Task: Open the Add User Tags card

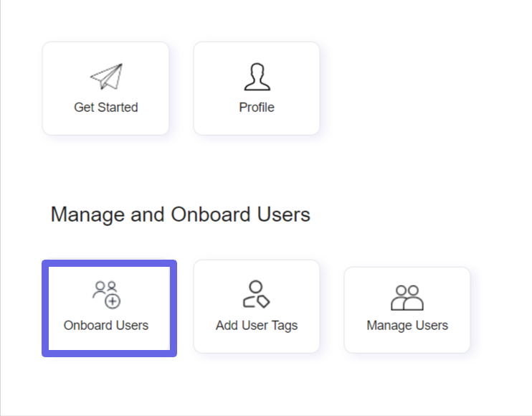Action: pyautogui.click(x=257, y=307)
